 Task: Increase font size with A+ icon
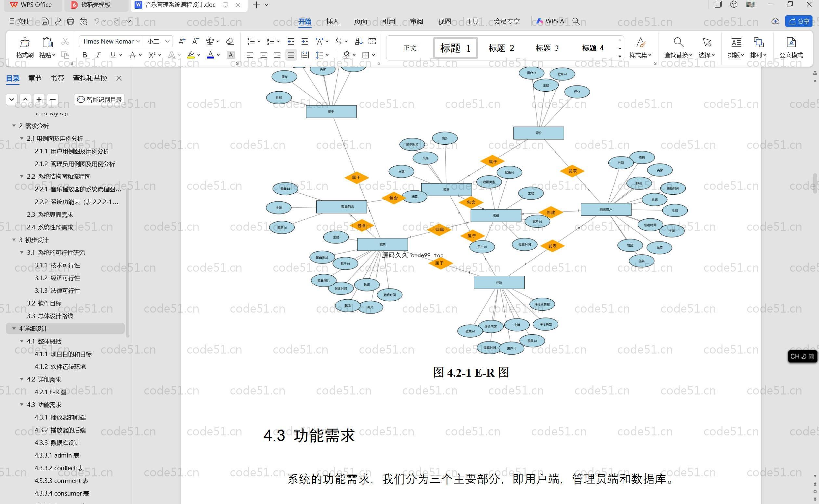coord(182,41)
